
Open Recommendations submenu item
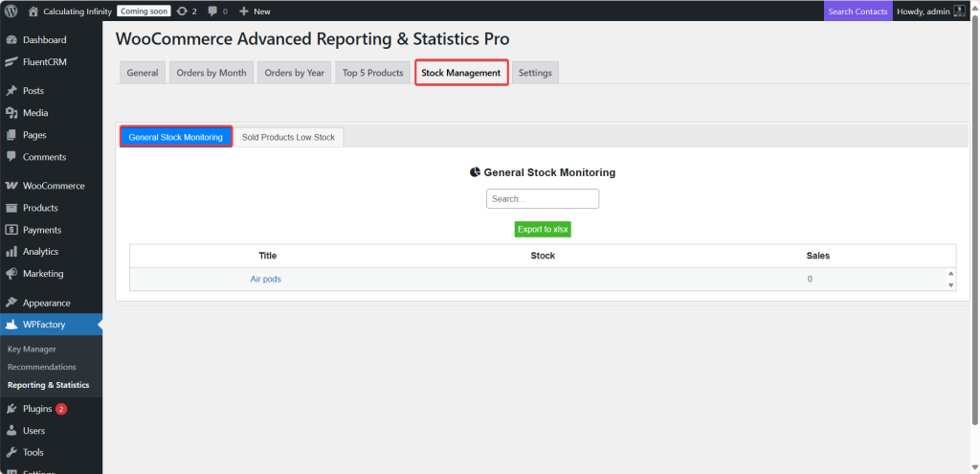[x=42, y=367]
